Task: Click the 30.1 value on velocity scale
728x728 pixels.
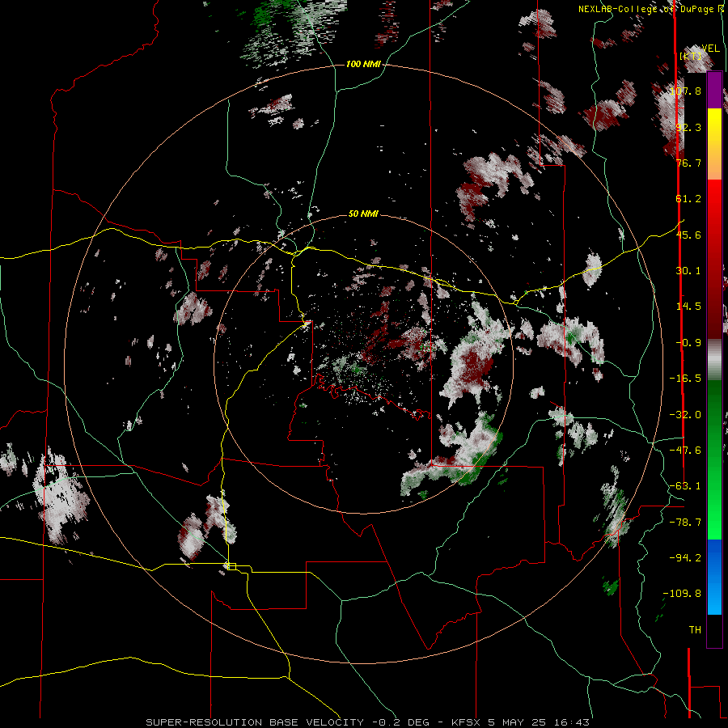Action: click(x=688, y=271)
